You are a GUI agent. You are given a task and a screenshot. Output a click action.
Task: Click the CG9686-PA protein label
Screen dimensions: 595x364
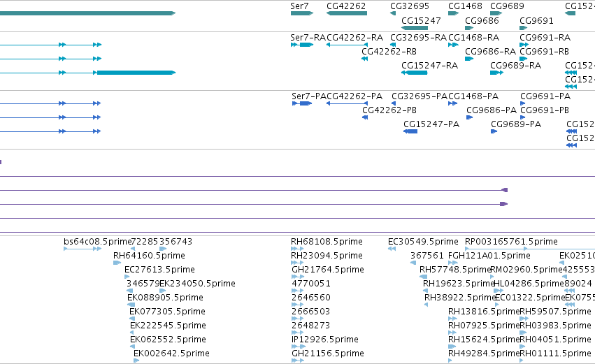(492, 110)
